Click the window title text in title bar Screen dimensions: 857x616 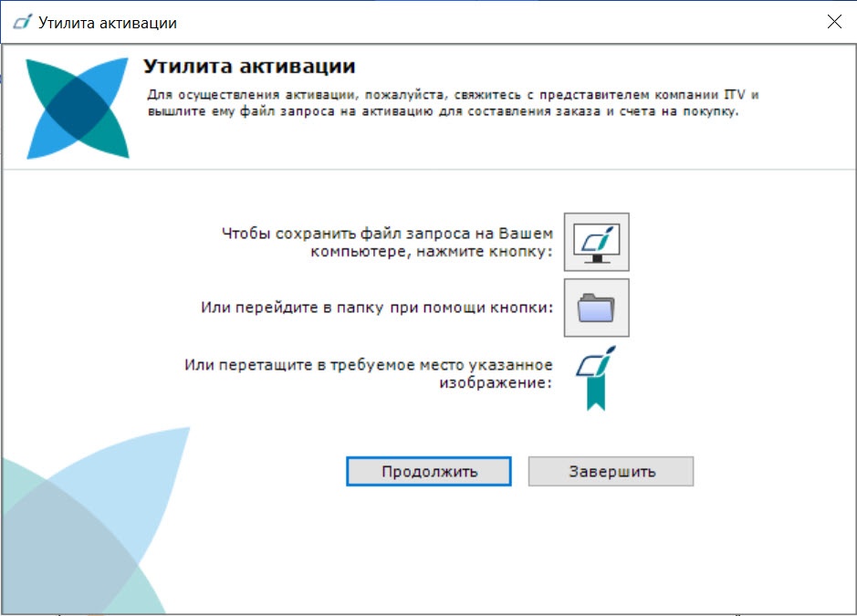tap(108, 22)
